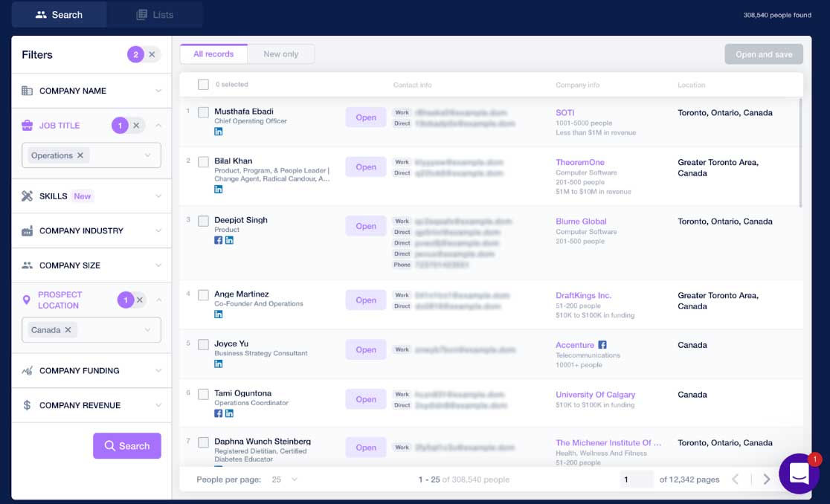The width and height of the screenshot is (830, 504).
Task: Click the page number input field
Action: pyautogui.click(x=636, y=479)
